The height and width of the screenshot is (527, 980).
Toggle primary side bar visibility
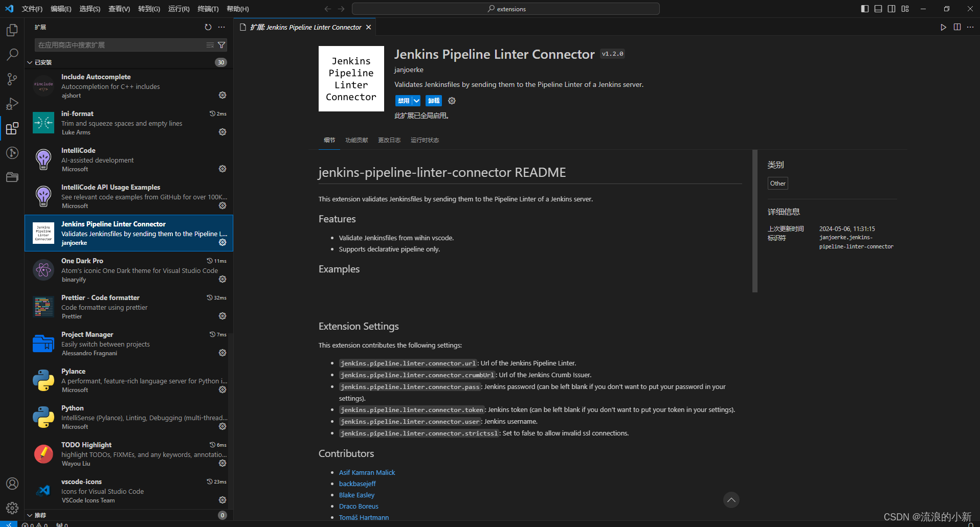click(x=865, y=9)
